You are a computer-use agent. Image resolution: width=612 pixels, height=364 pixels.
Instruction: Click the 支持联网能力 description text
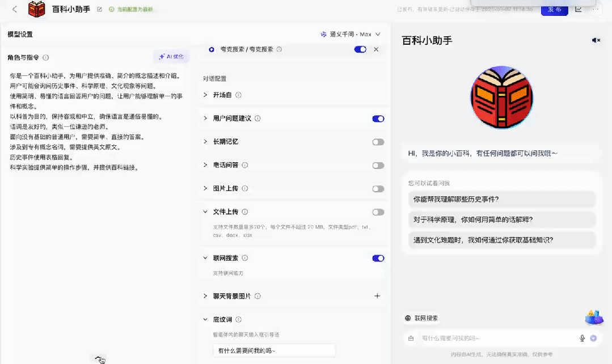pos(228,273)
